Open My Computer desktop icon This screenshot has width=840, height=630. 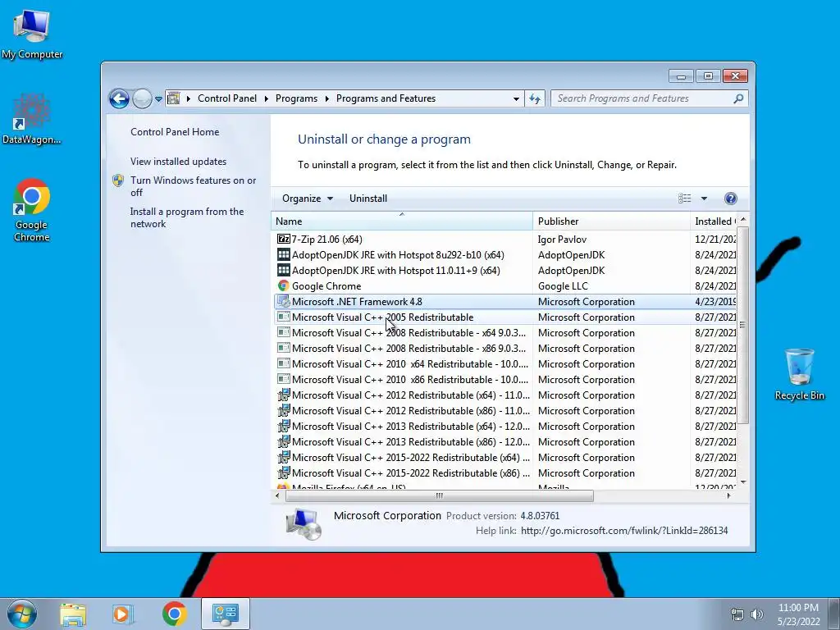pyautogui.click(x=32, y=34)
